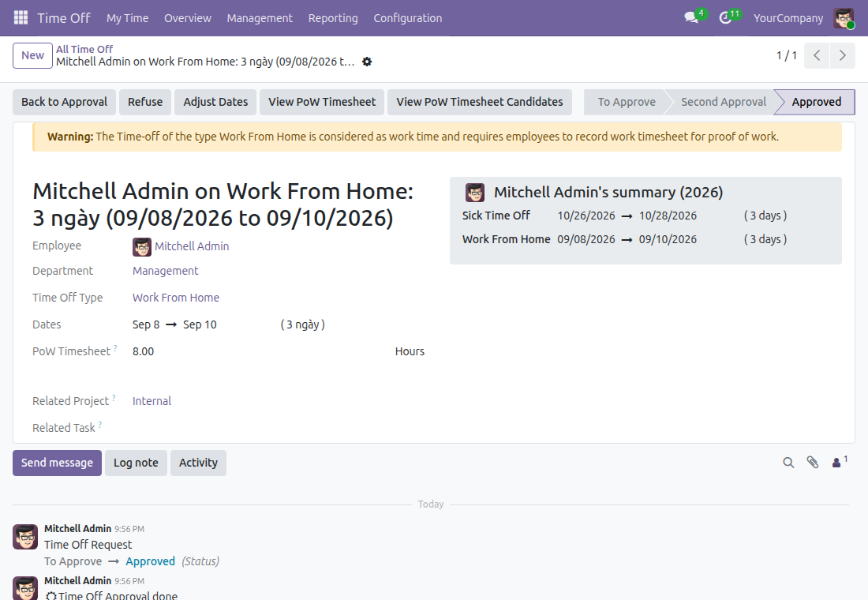This screenshot has width=868, height=600.
Task: Search messages with magnifier icon
Action: coord(788,463)
